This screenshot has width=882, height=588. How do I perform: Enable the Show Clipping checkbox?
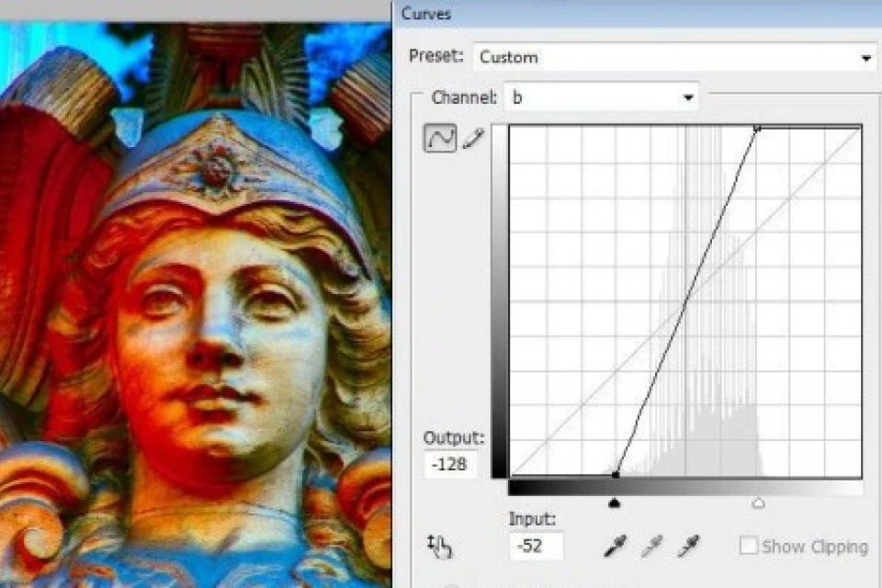point(748,546)
